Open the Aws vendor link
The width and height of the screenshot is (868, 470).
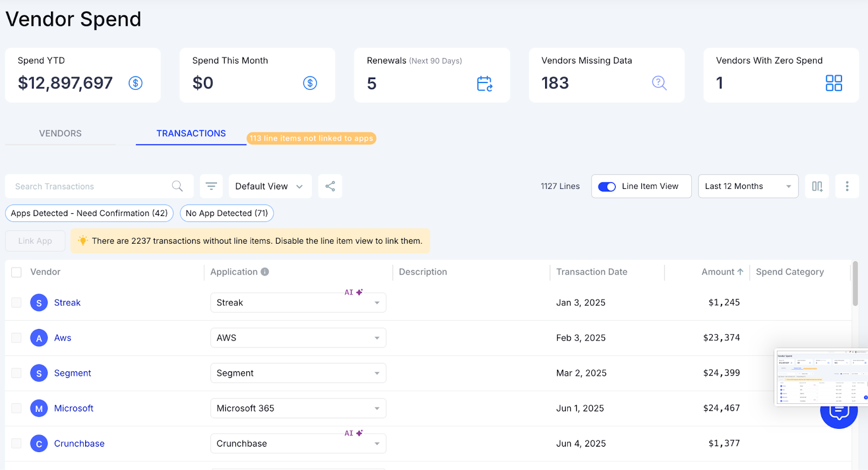pos(63,338)
